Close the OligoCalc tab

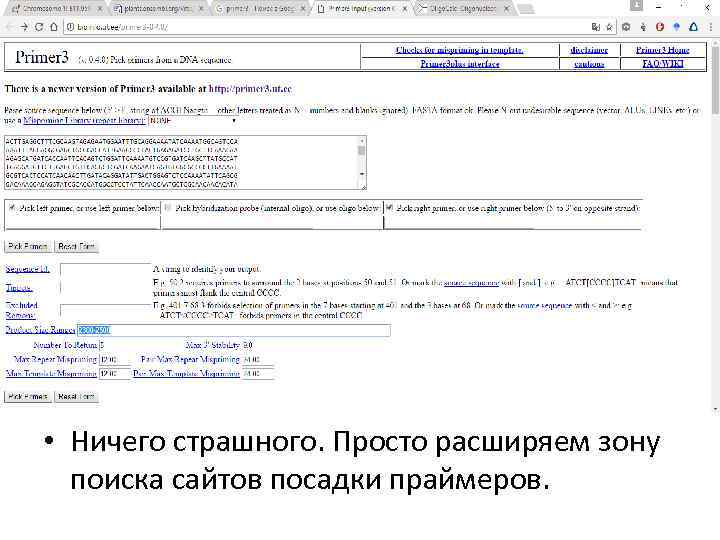coord(506,8)
